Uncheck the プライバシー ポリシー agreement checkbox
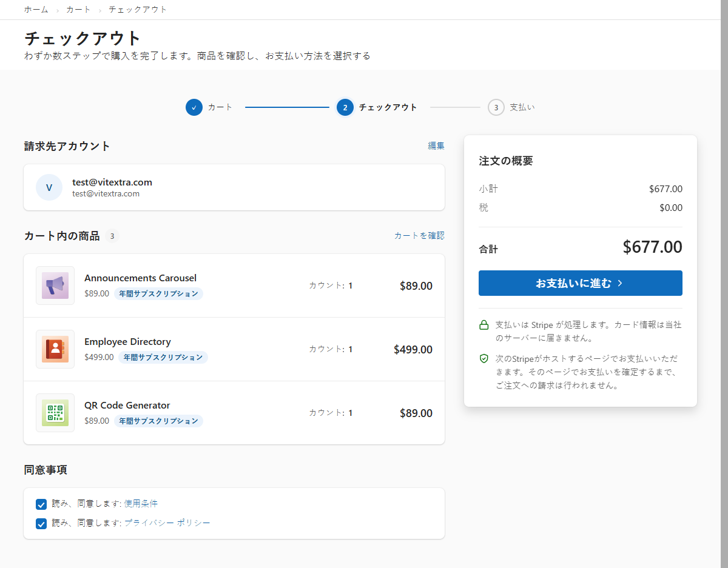728x568 pixels. pos(41,524)
